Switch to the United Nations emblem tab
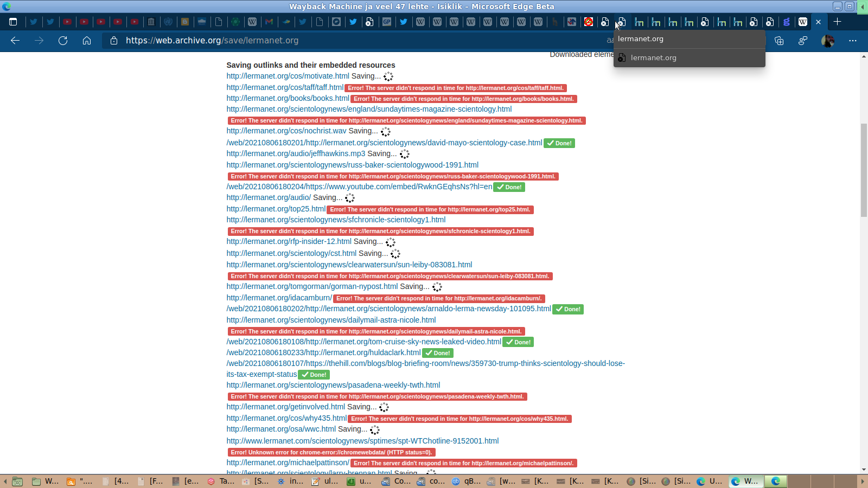This screenshot has height=488, width=868. pyautogui.click(x=168, y=22)
